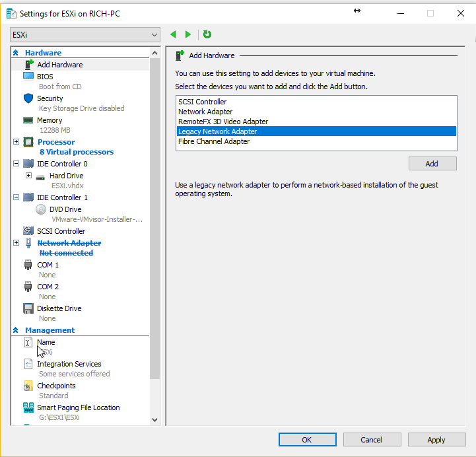
Task: Click the Checkpoints icon
Action: 28,386
